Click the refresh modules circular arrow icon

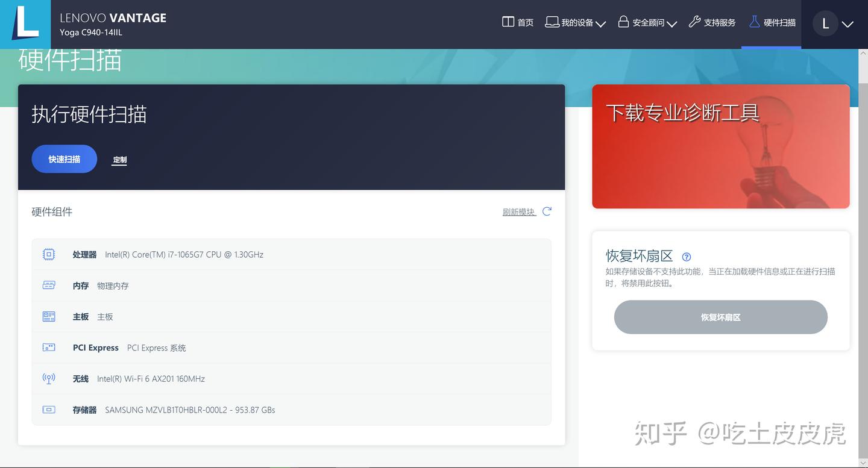coord(546,211)
